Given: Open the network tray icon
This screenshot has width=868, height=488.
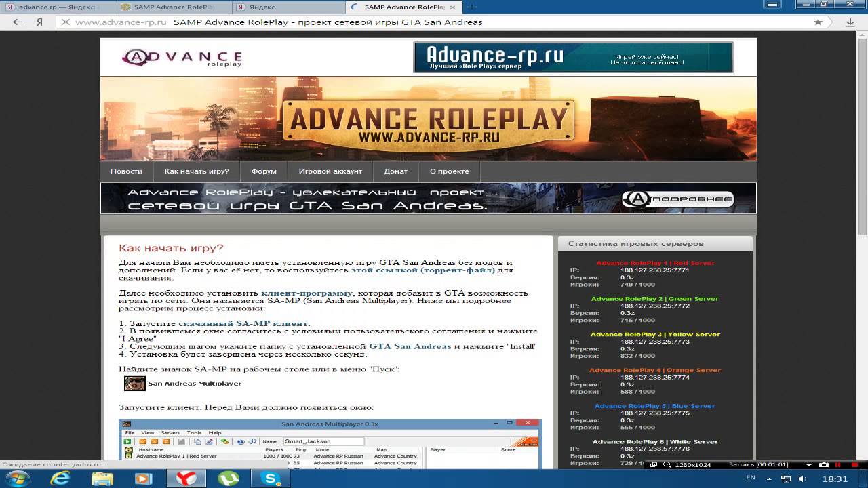Looking at the screenshot, I should [786, 479].
